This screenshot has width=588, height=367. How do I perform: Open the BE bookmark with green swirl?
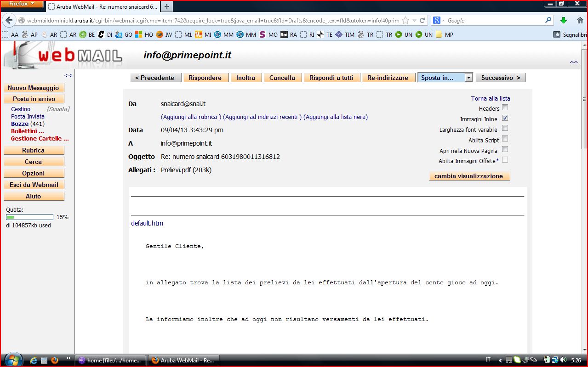[87, 34]
